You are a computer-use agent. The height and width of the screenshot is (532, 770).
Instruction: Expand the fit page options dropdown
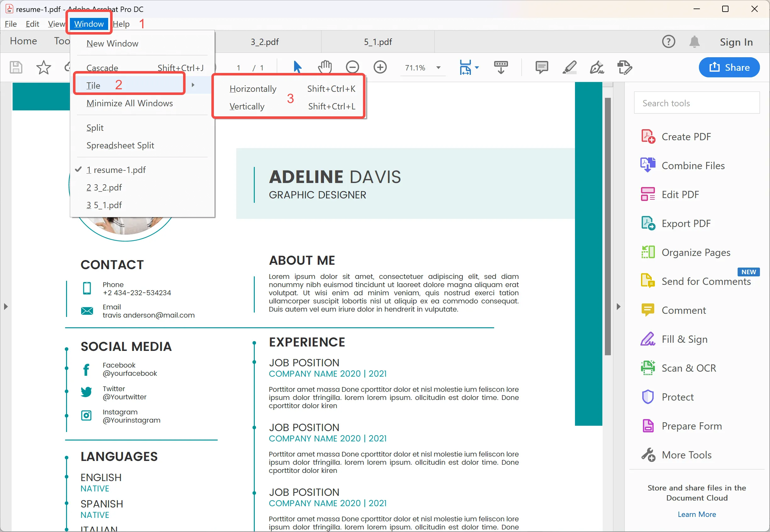(477, 68)
